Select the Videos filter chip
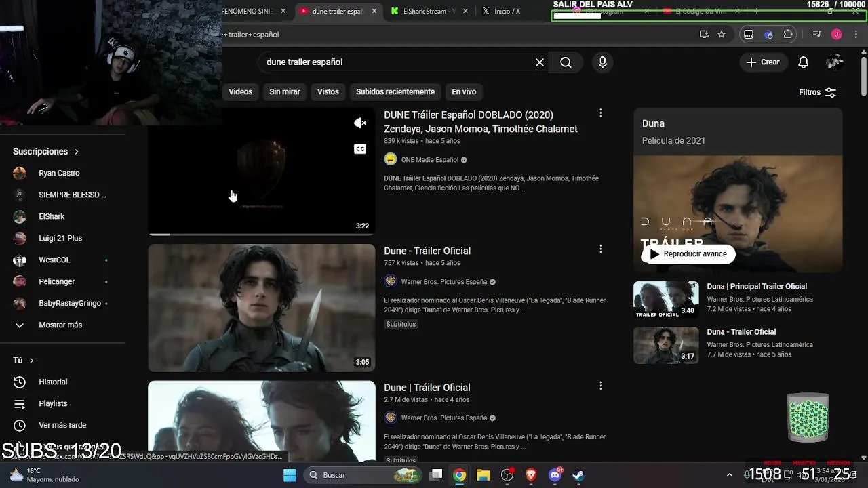The width and height of the screenshot is (868, 488). click(240, 91)
